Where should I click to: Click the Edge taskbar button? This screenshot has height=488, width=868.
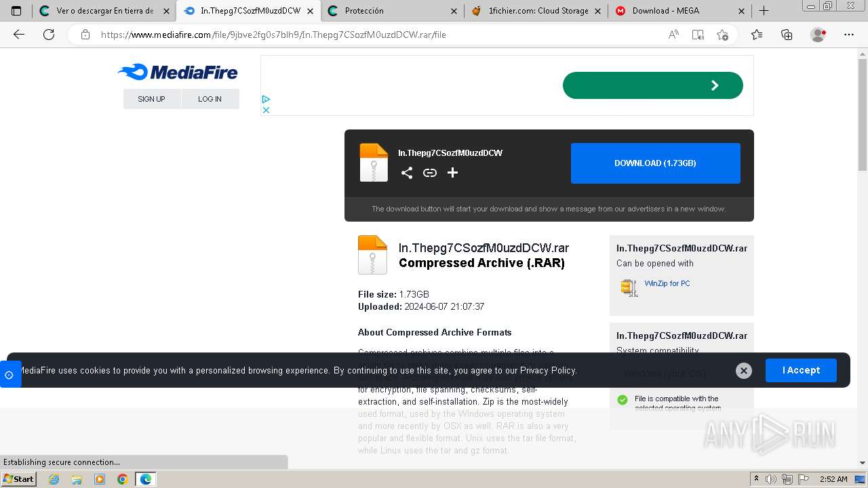146,479
